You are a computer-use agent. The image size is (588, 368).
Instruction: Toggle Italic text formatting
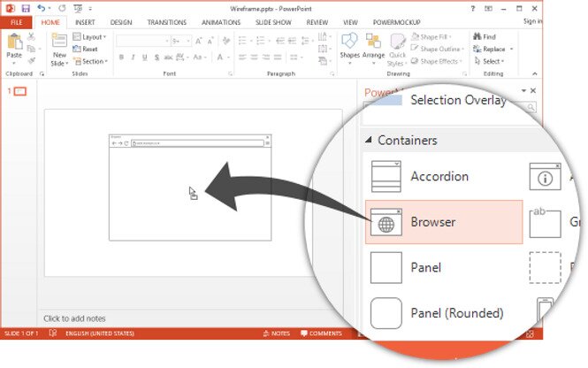(x=134, y=57)
